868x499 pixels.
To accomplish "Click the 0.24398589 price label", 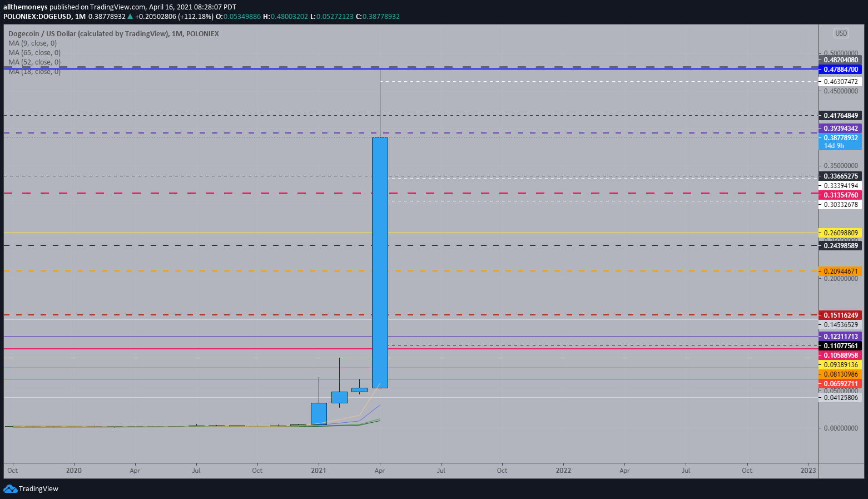I will coord(840,246).
